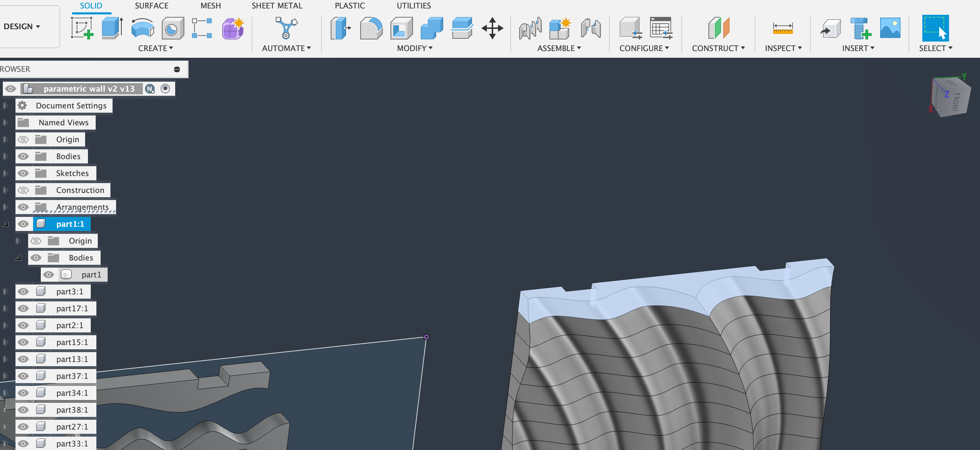Choose the Fillet tool
This screenshot has width=980, height=450.
pos(371,28)
